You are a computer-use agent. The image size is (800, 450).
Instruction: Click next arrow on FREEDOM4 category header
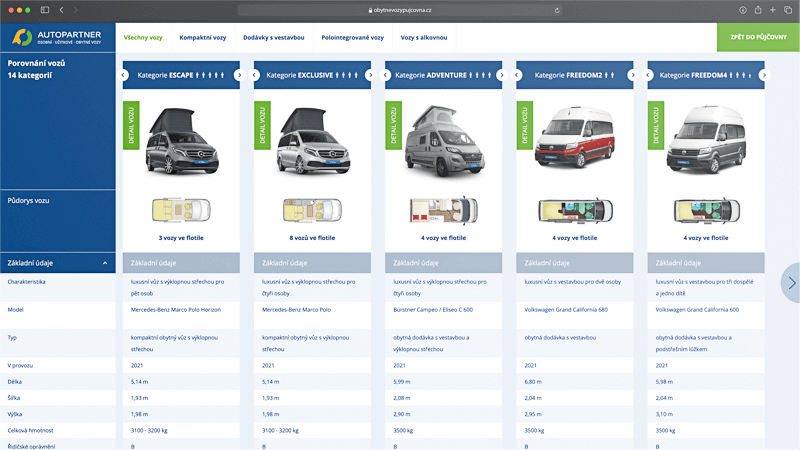[764, 75]
